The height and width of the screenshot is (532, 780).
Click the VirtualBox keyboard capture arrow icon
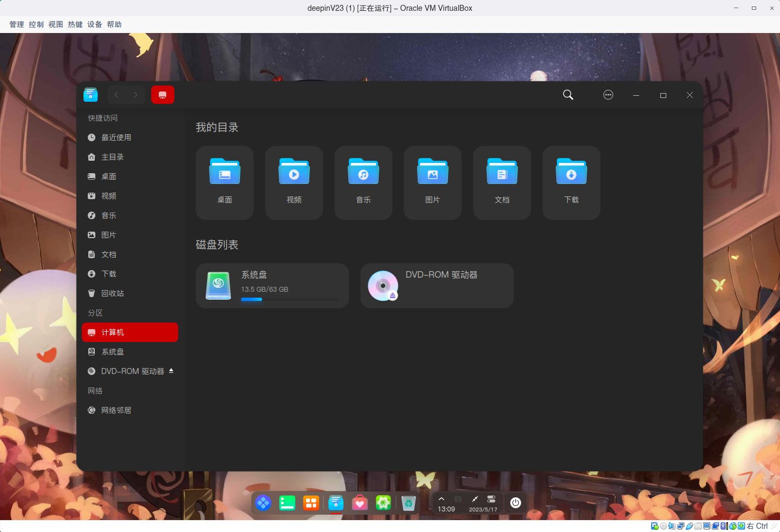(742, 526)
